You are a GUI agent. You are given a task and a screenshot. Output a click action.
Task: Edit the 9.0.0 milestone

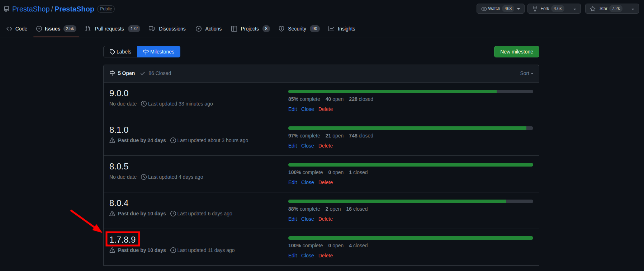pos(293,109)
